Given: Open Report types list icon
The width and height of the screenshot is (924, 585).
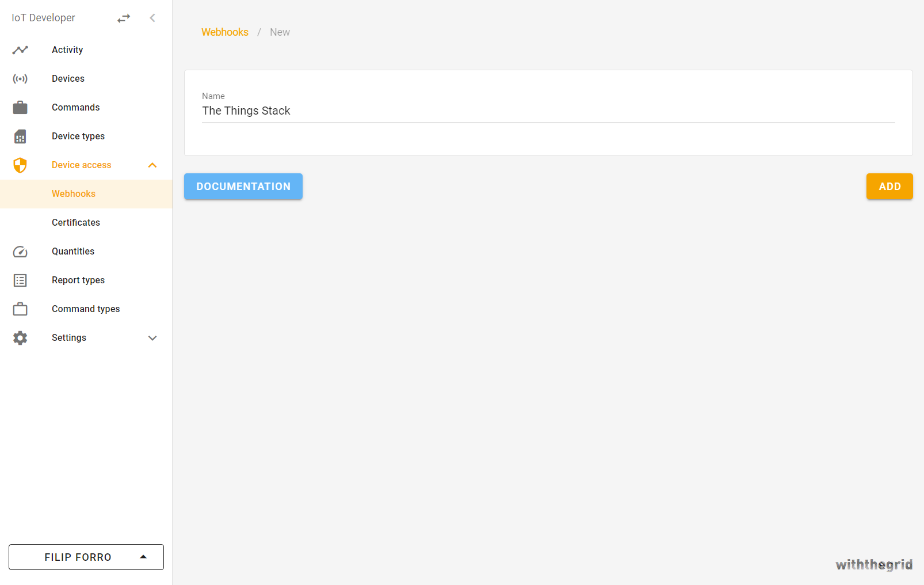Looking at the screenshot, I should 20,280.
